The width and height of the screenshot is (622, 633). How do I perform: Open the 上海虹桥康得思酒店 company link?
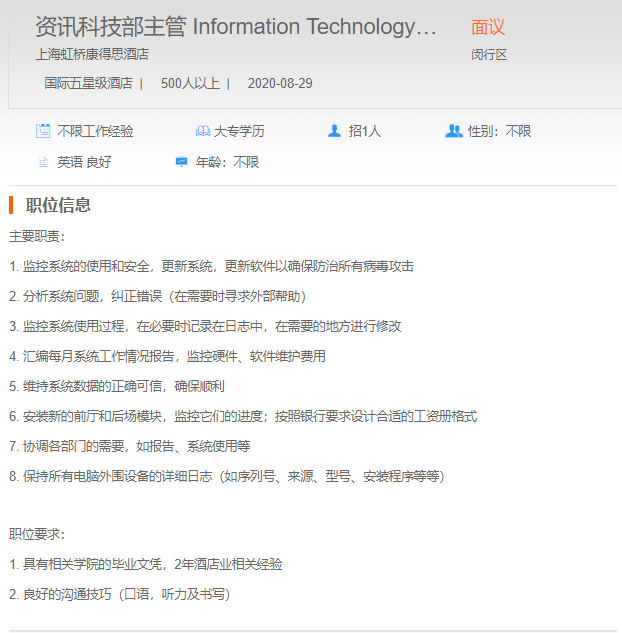[x=92, y=54]
